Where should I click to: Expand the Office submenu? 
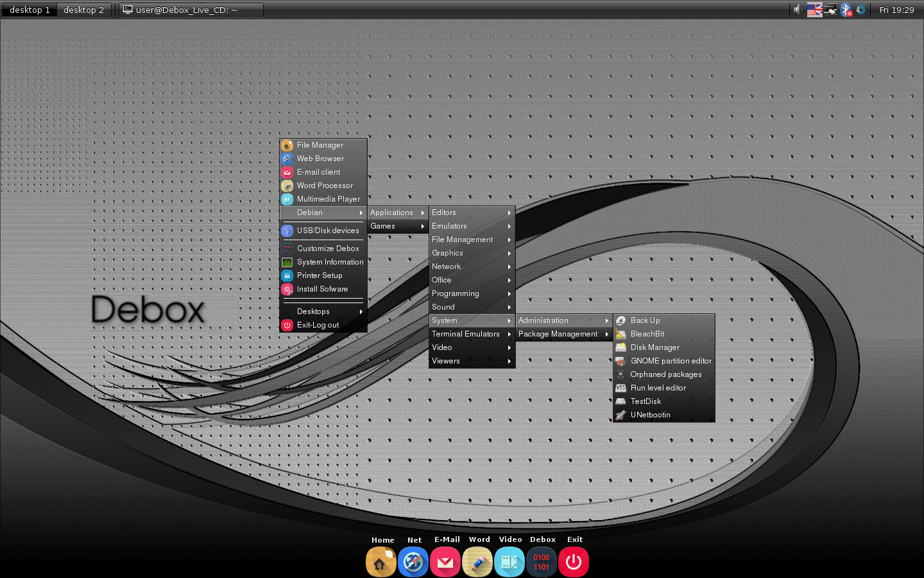click(x=472, y=280)
